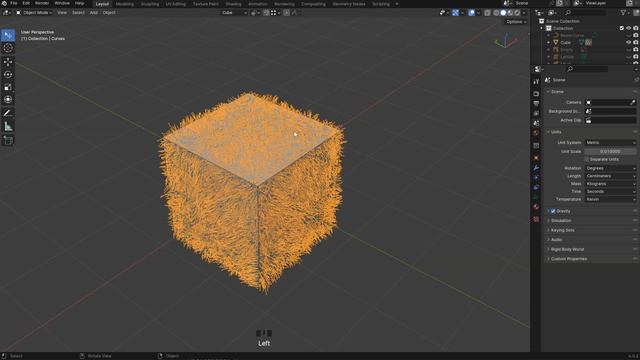The image size is (640, 360).
Task: Switch to solid viewport shading
Action: [503, 13]
